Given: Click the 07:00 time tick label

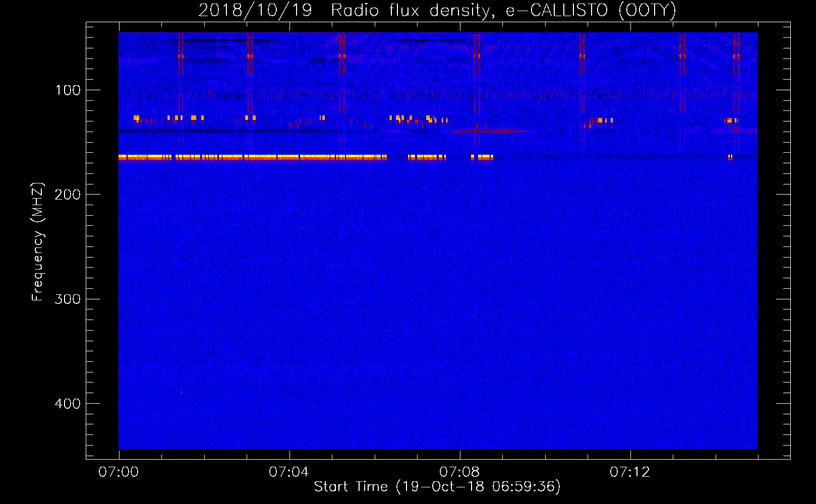Looking at the screenshot, I should 119,472.
